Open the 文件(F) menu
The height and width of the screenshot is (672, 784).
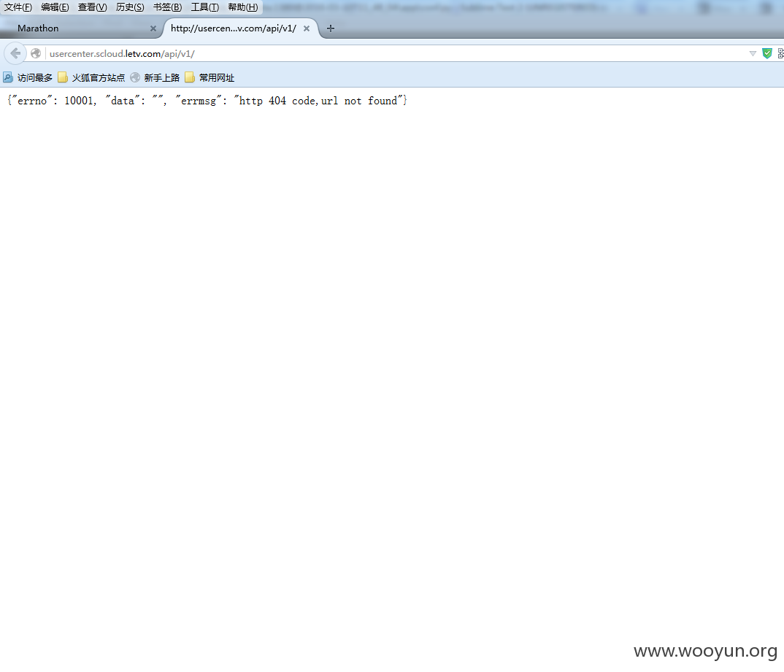[18, 7]
